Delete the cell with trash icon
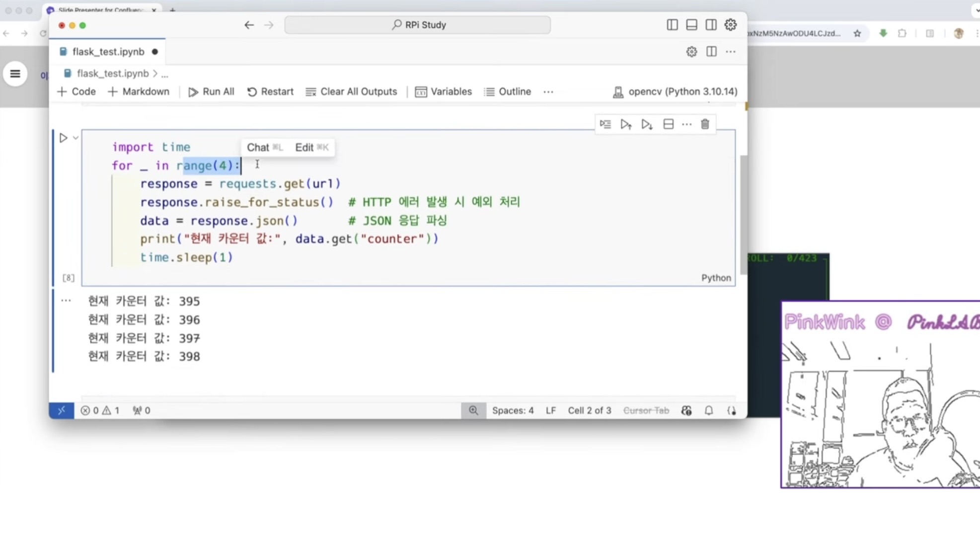Viewport: 980px width, 559px height. pos(705,124)
